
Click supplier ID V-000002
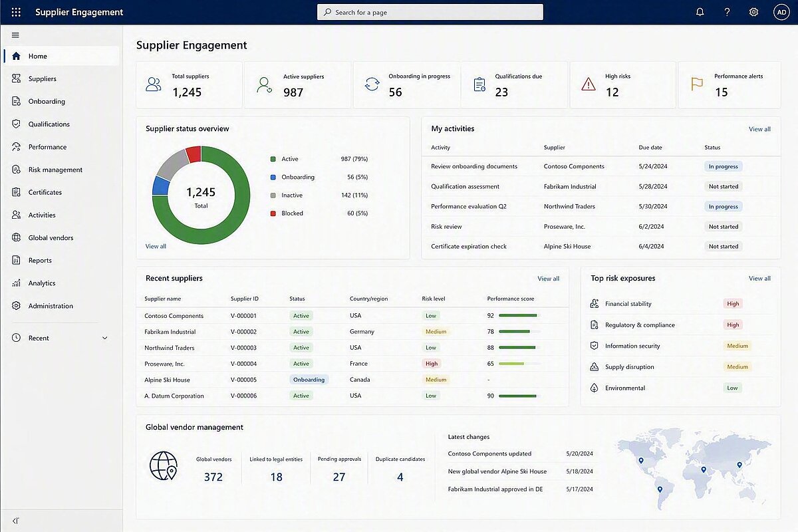pos(243,332)
